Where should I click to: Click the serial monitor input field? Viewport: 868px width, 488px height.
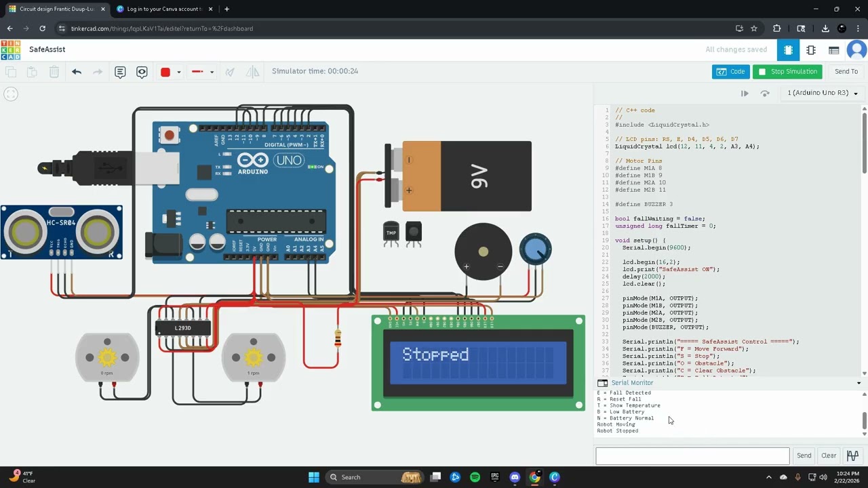[x=692, y=455]
